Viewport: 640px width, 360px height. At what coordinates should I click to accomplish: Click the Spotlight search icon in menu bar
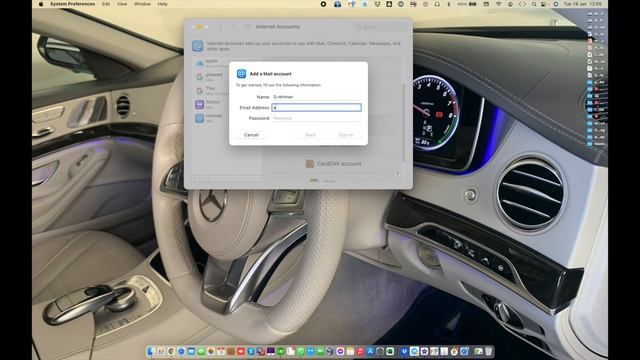[x=534, y=4]
